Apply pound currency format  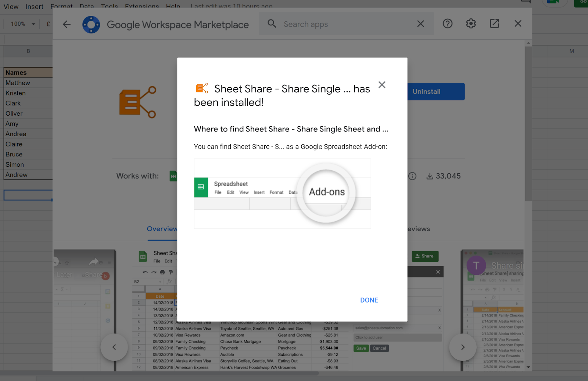48,24
